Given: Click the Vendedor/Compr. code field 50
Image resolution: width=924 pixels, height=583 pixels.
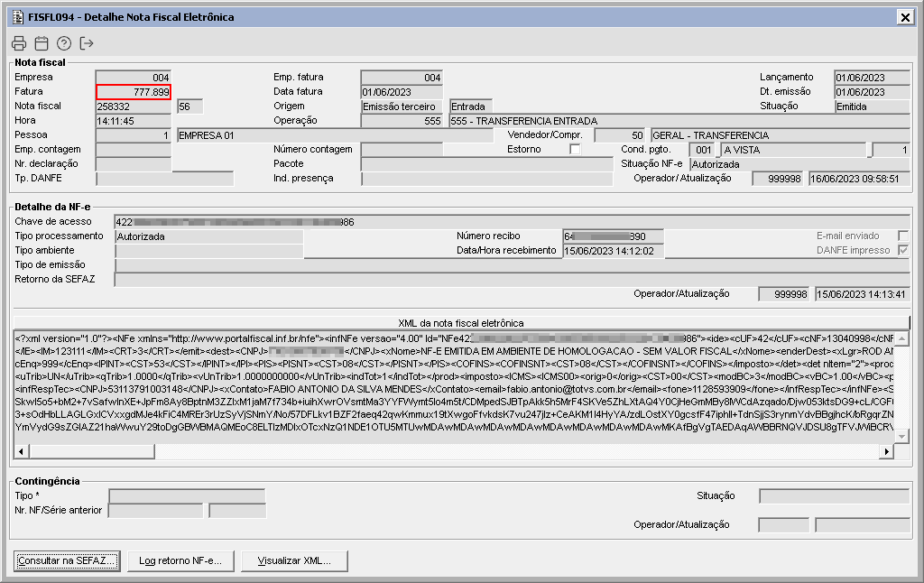Looking at the screenshot, I should [620, 135].
